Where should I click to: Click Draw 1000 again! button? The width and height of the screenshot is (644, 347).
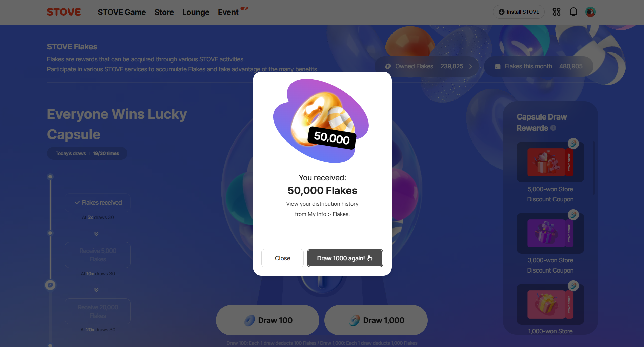click(x=345, y=258)
